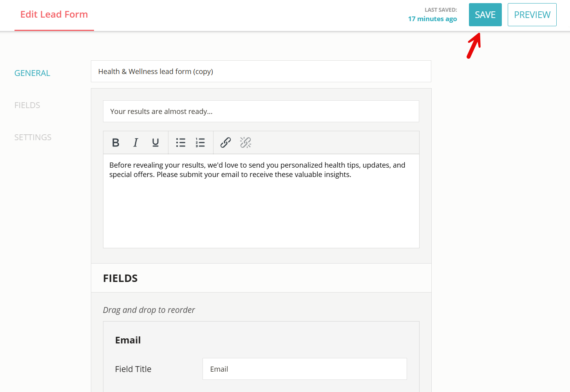The width and height of the screenshot is (570, 392).
Task: Underline the selected description text
Action: coord(156,143)
